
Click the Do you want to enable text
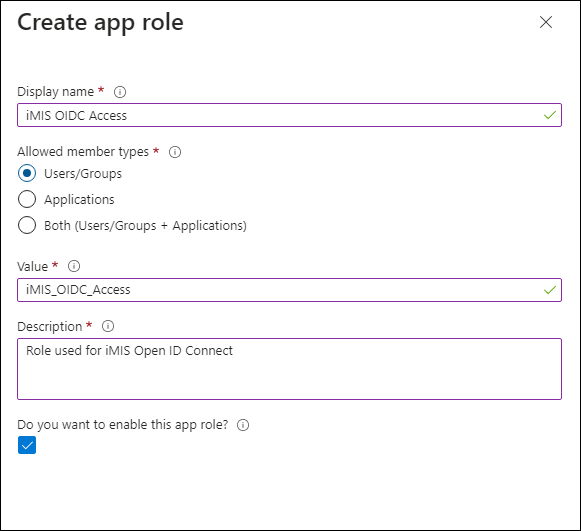click(123, 425)
